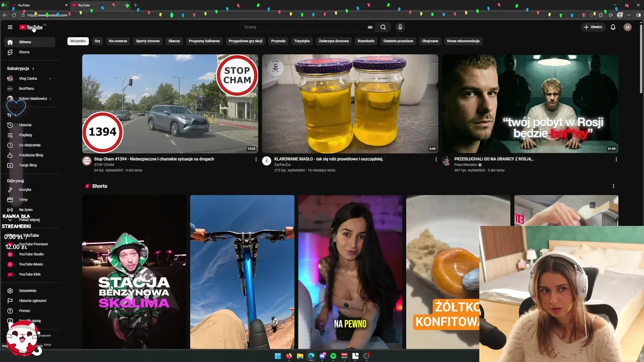Open options menu for Przesłuchali go video
The width and height of the screenshot is (644, 362).
616,159
